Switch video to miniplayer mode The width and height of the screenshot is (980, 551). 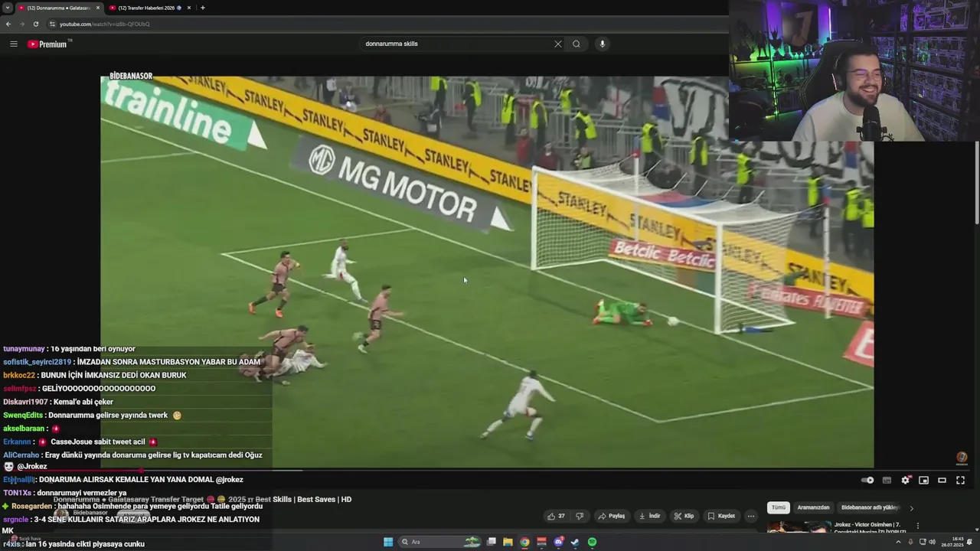(x=924, y=480)
